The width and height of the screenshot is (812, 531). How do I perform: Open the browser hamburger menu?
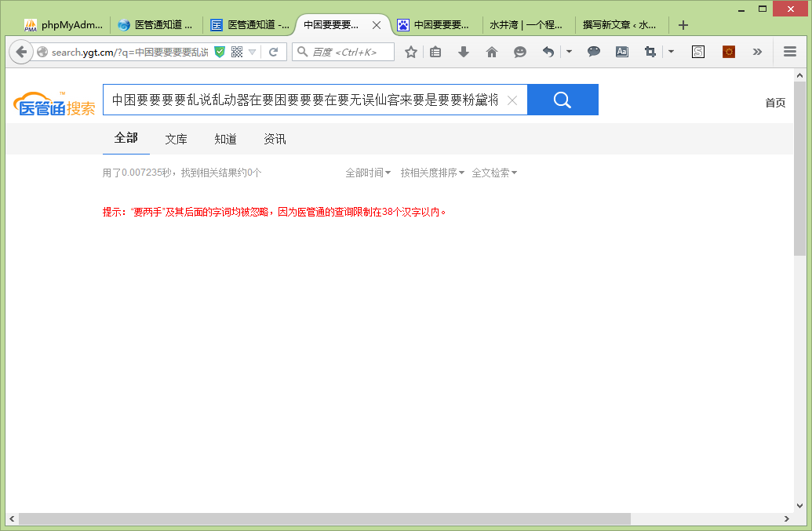pos(790,52)
